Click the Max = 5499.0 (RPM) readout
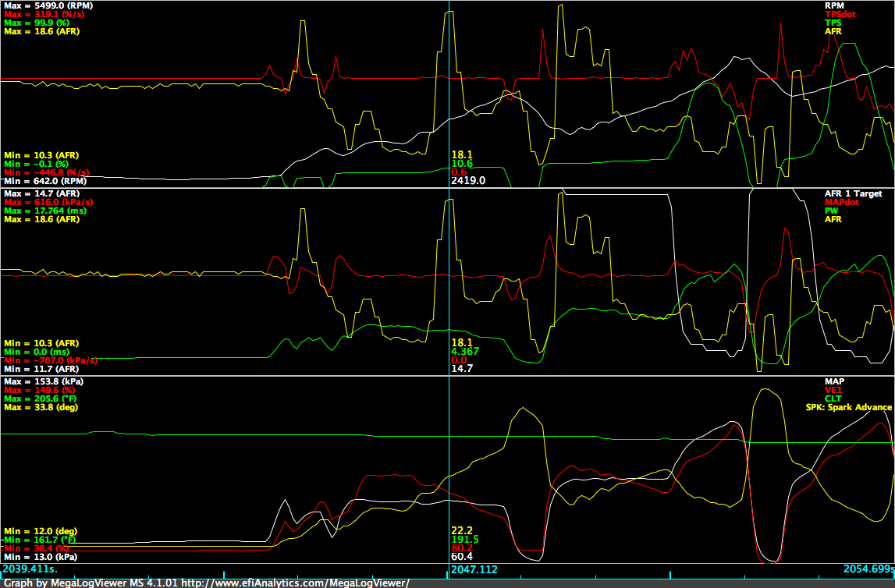Viewport: 895px width, 588px height. click(x=48, y=5)
